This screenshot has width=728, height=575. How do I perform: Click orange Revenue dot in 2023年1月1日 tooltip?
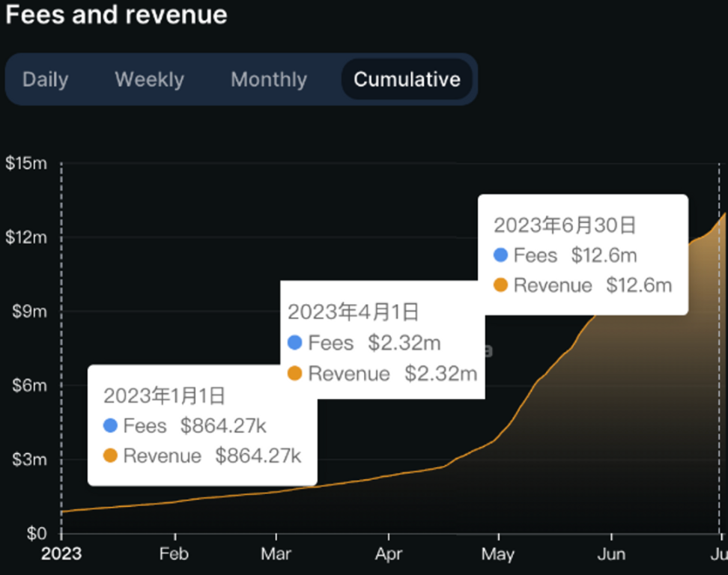pos(111,456)
